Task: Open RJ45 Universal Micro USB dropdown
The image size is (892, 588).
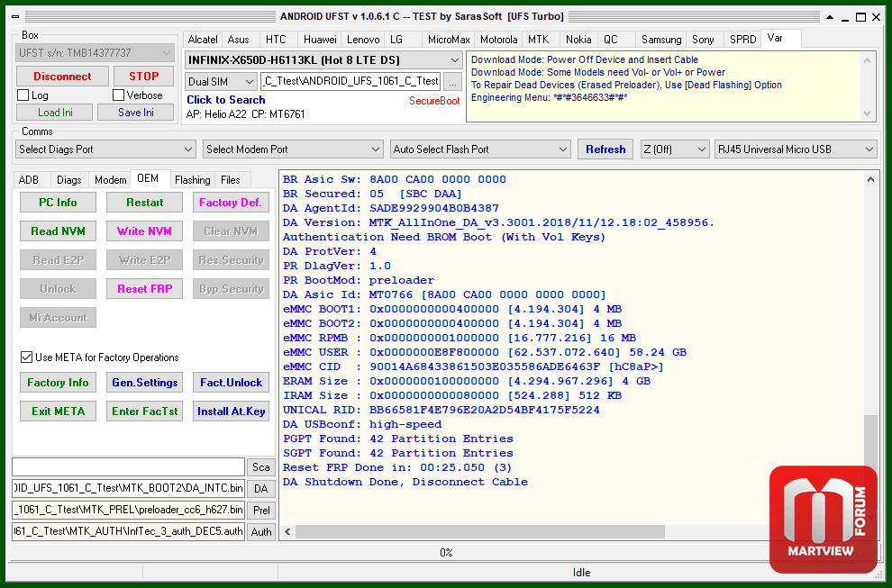Action: tap(796, 149)
